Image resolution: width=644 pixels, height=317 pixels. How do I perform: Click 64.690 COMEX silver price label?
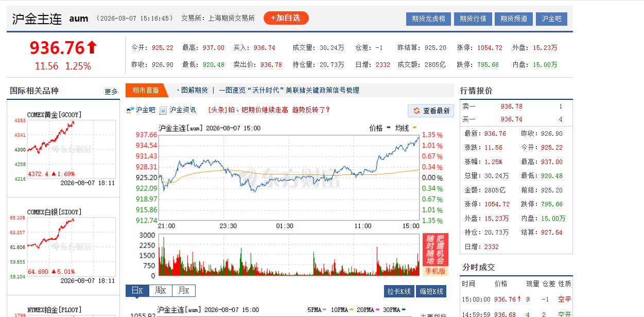[38, 271]
